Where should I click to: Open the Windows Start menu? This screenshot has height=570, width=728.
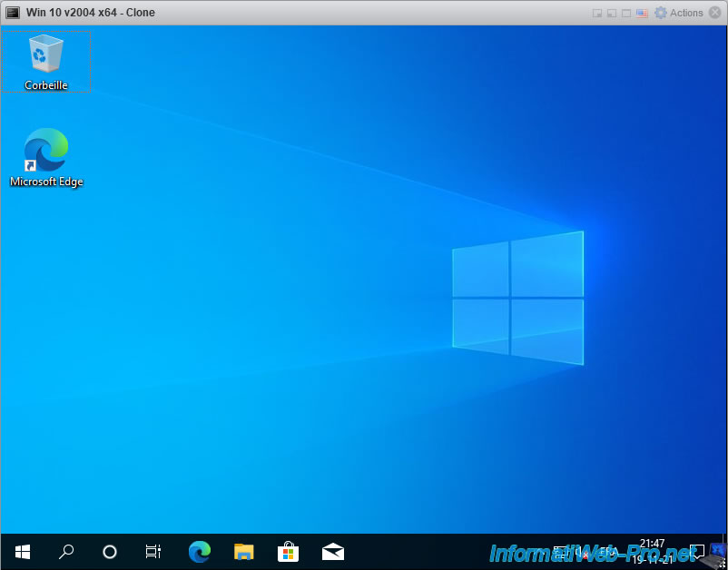[x=23, y=551]
